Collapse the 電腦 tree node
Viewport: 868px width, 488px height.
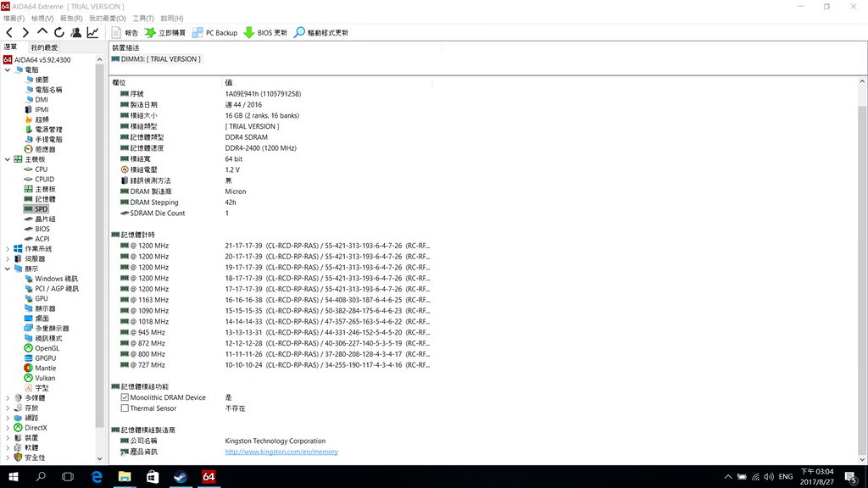coord(8,69)
